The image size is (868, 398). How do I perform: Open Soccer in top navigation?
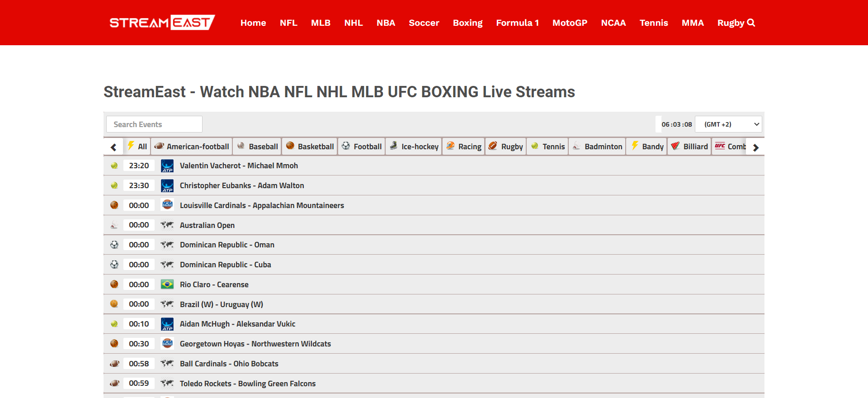click(x=424, y=23)
